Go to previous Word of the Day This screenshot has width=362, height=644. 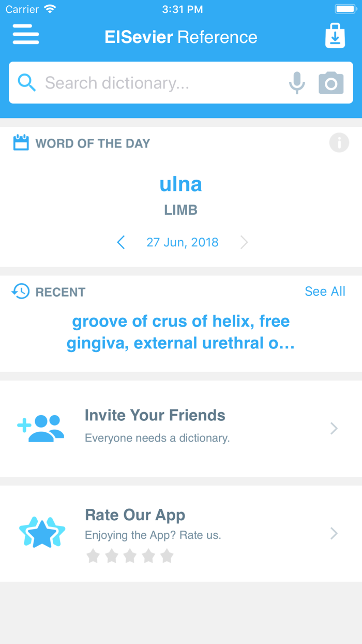click(x=121, y=242)
